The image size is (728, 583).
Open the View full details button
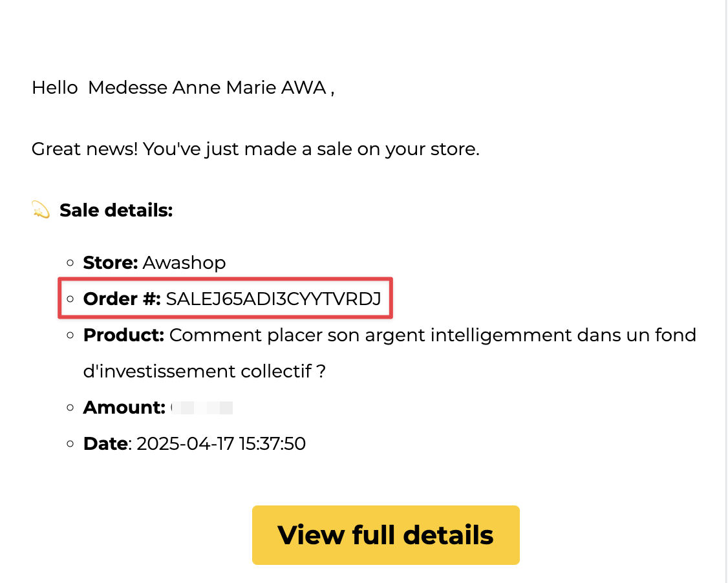point(385,535)
